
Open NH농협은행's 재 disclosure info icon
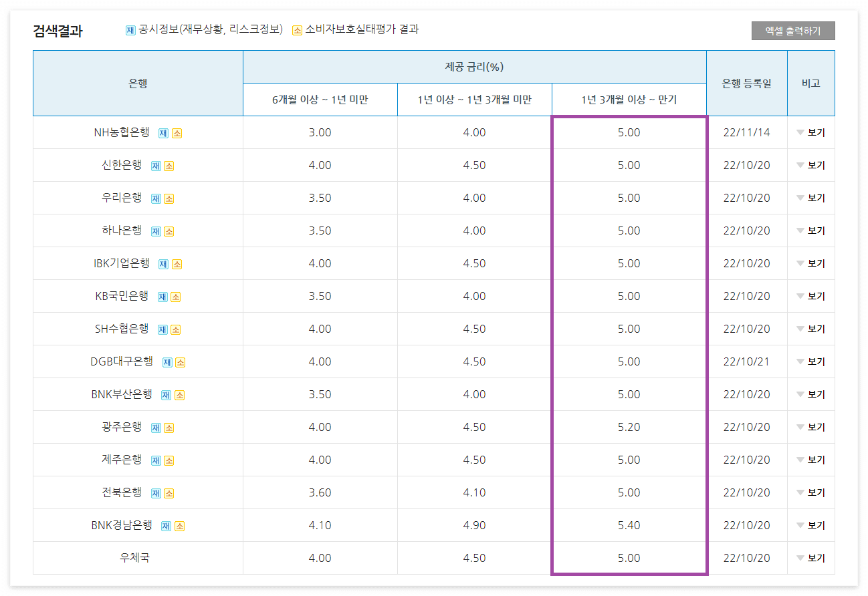163,132
